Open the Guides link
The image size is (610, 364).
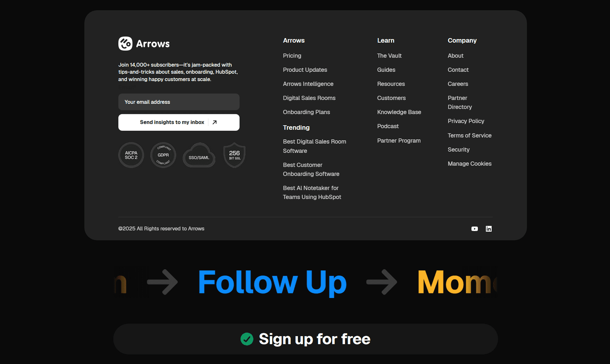386,70
